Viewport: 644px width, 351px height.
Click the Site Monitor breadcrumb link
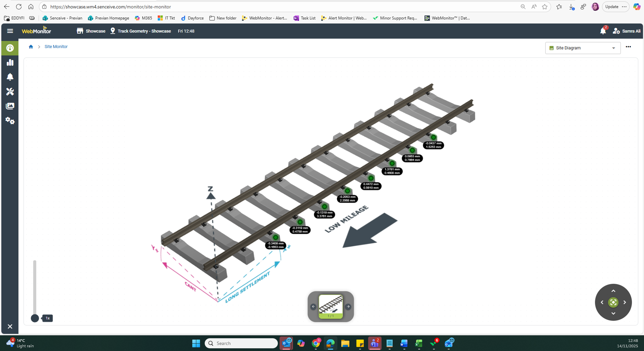click(56, 47)
